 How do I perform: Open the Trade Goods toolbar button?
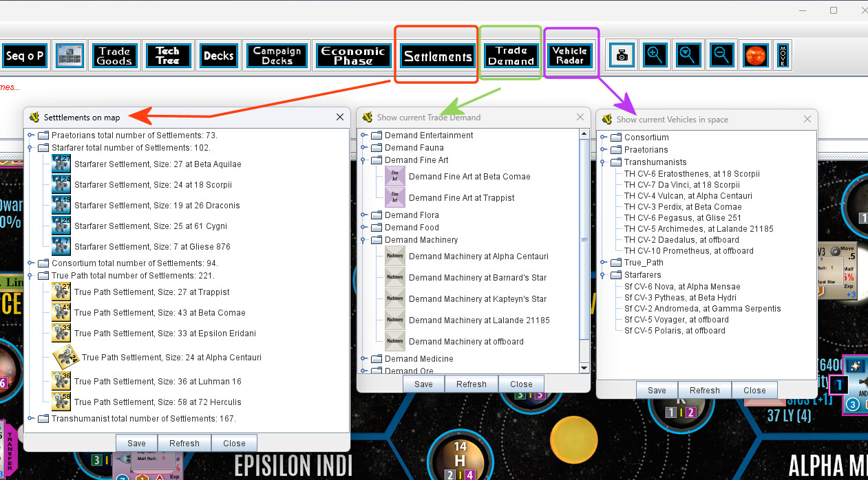click(114, 56)
